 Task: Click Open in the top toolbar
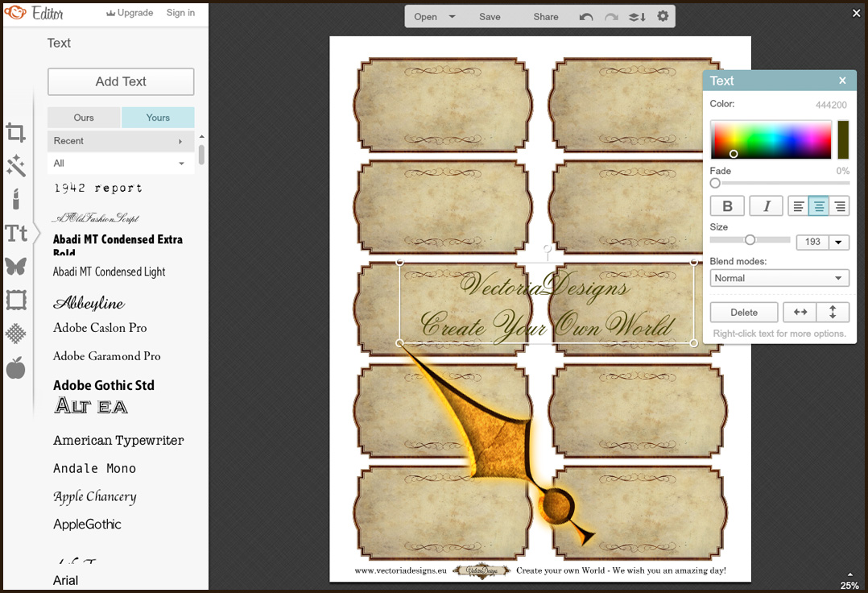(425, 17)
